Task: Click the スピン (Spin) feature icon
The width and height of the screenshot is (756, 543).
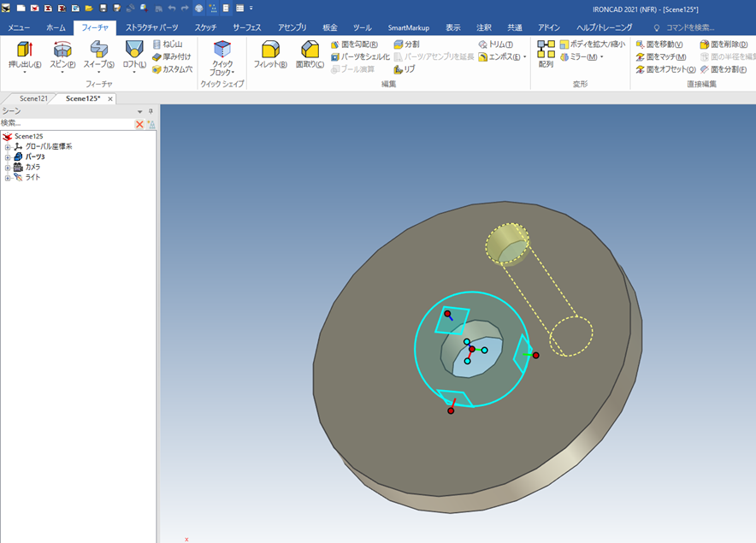Action: point(62,50)
